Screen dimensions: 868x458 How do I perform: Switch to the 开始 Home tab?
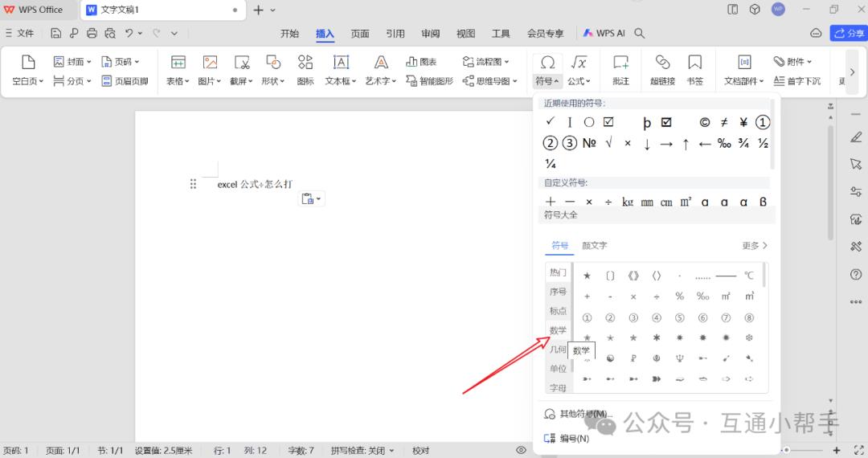pyautogui.click(x=289, y=33)
